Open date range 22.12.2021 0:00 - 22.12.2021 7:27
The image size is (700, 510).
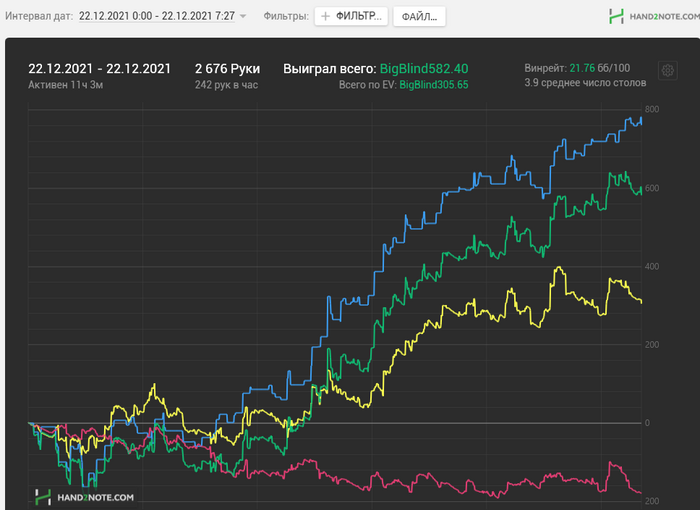[157, 16]
